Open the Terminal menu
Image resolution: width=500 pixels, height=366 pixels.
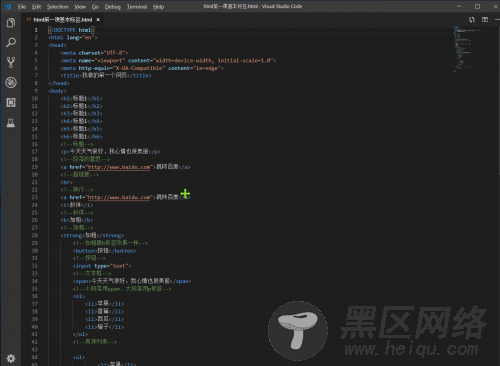point(137,7)
